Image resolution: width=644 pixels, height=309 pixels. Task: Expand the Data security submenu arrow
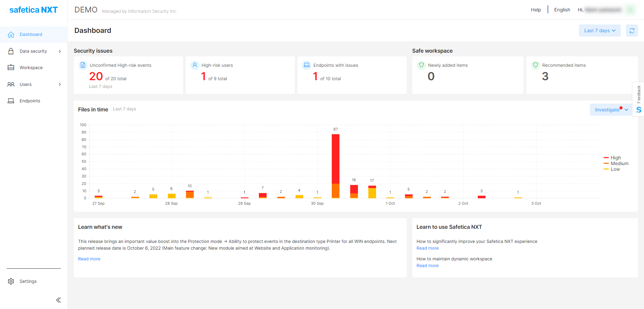point(60,51)
